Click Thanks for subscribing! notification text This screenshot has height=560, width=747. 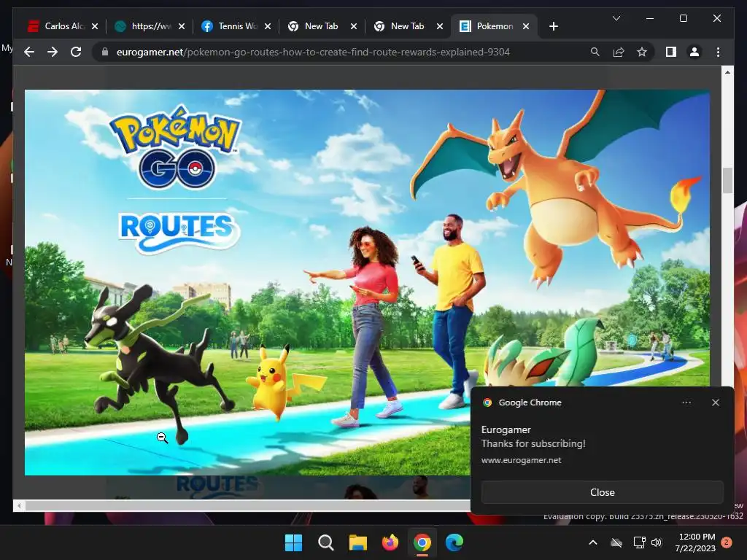click(x=533, y=443)
